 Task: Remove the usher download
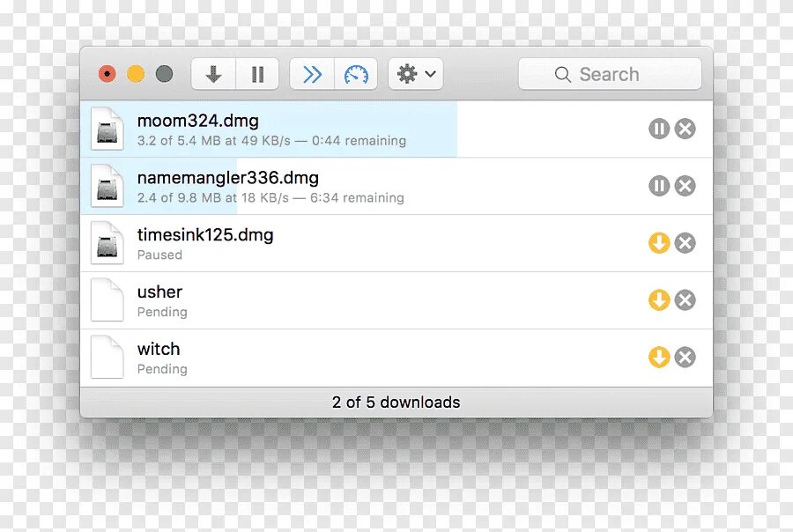[x=686, y=300]
